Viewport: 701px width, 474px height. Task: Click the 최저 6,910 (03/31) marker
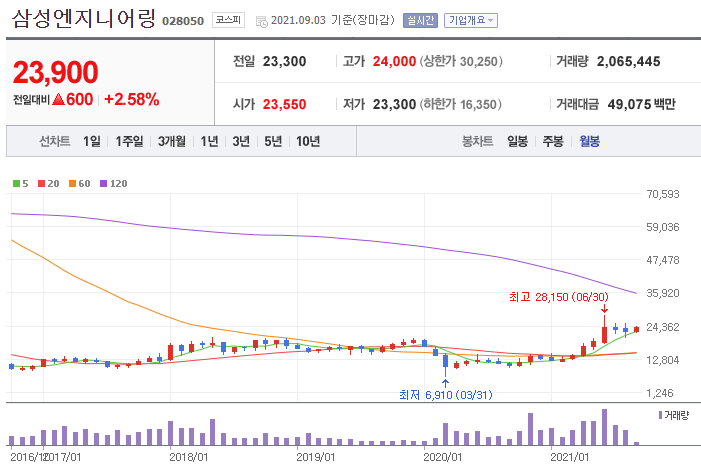[x=446, y=395]
